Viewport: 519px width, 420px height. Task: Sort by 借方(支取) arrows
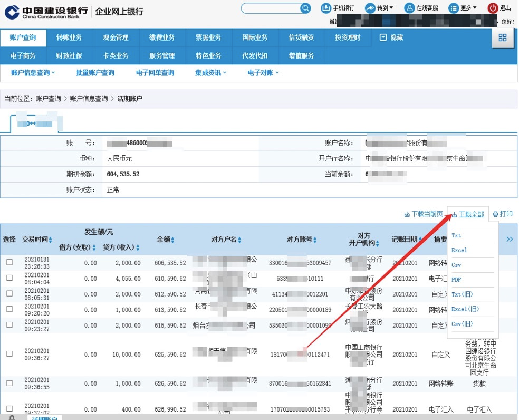94,247
